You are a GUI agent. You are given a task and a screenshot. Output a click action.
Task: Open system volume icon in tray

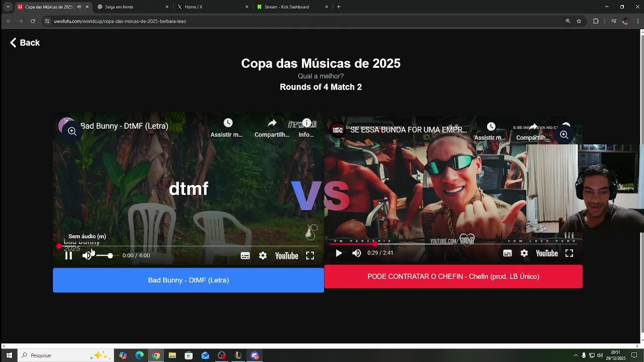(600, 355)
